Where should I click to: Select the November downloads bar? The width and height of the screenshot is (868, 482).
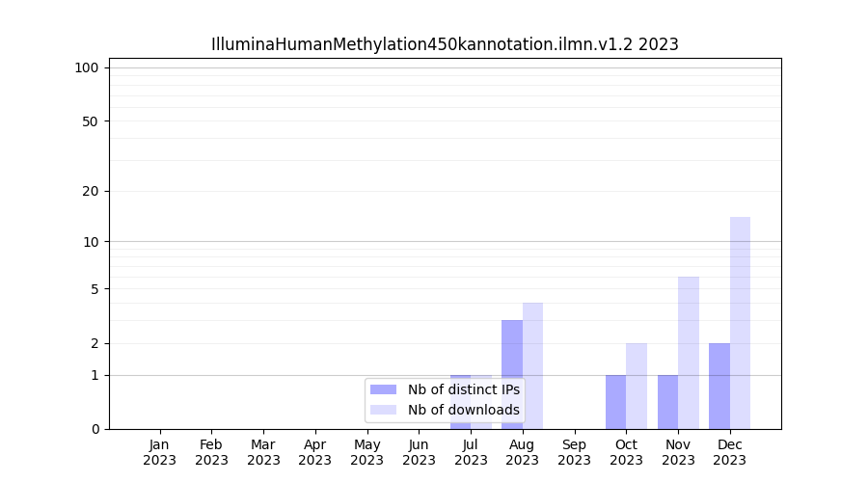(x=689, y=353)
